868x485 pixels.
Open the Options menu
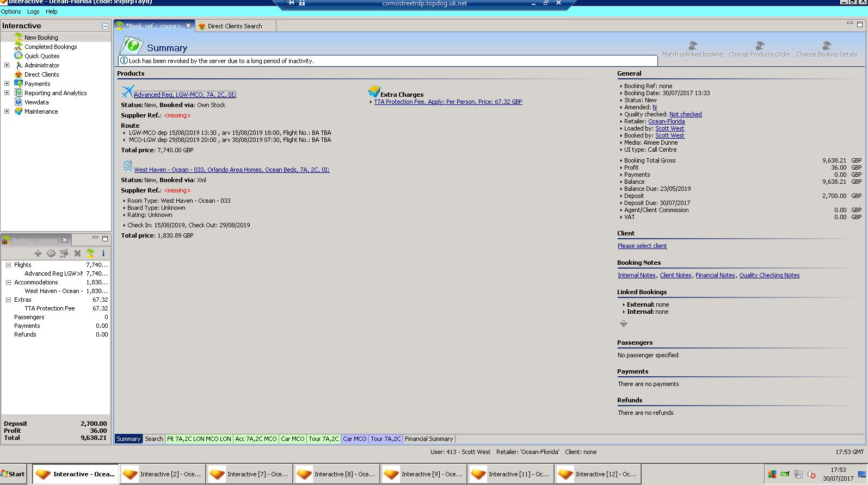pos(11,11)
